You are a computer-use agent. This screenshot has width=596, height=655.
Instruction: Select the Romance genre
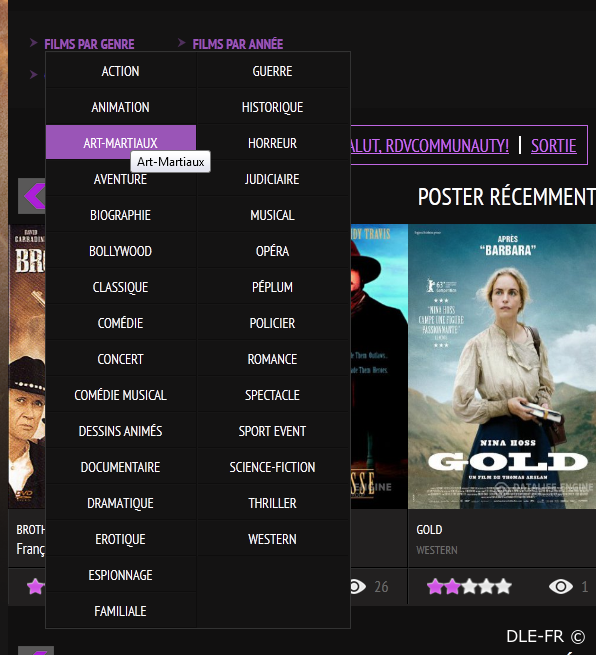pyautogui.click(x=272, y=359)
